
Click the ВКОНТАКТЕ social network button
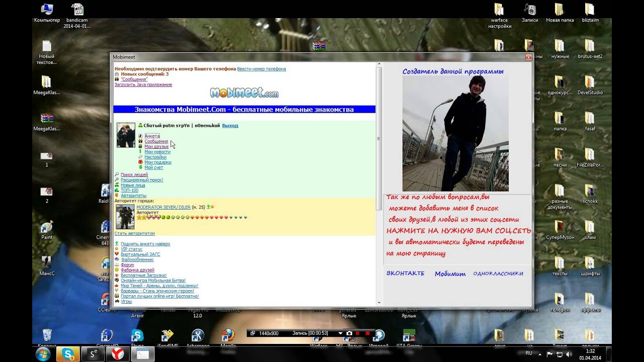[406, 274]
